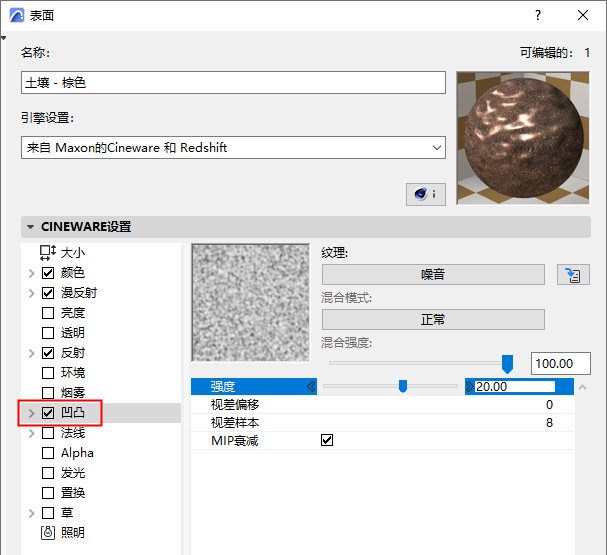The image size is (607, 555).
Task: Enable the 环境 channel checkbox
Action: pos(48,373)
